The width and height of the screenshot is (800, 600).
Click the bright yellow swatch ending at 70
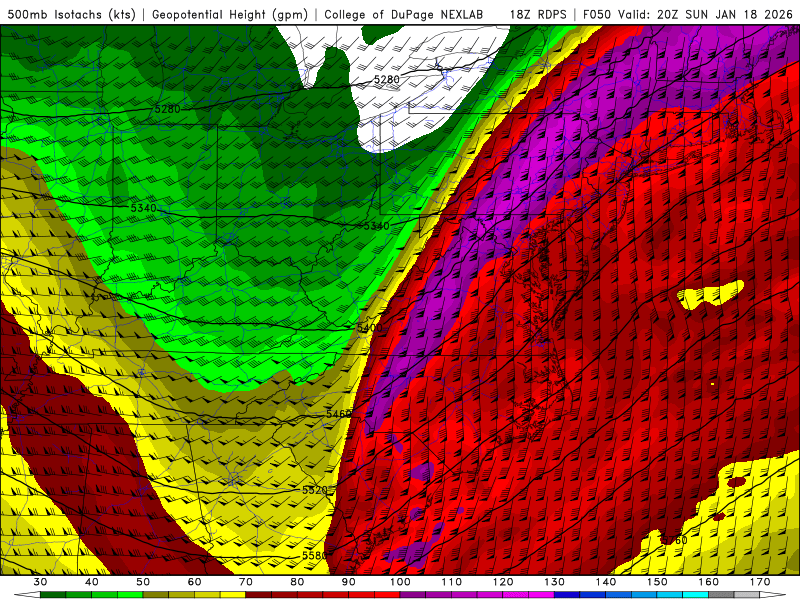click(233, 595)
